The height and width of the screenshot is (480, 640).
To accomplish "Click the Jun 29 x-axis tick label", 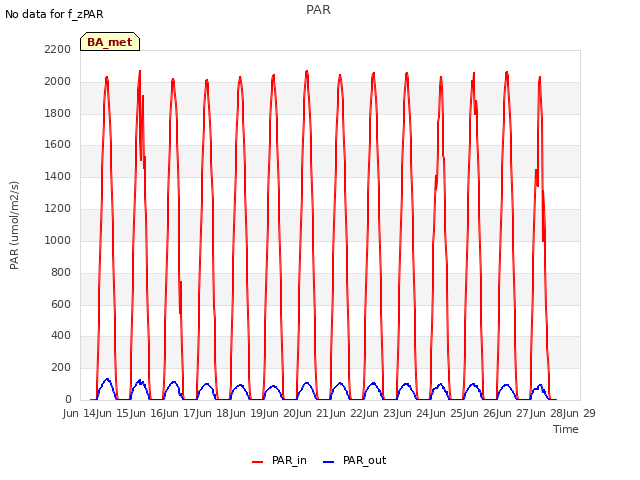I will (580, 413).
